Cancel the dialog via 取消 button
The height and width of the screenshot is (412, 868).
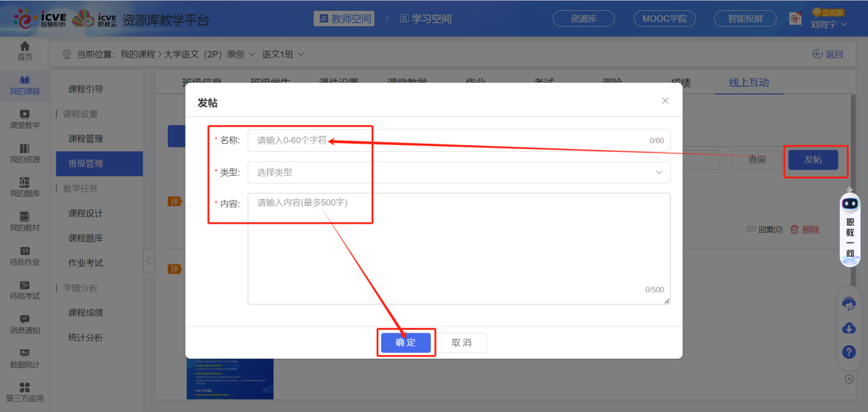coord(462,342)
